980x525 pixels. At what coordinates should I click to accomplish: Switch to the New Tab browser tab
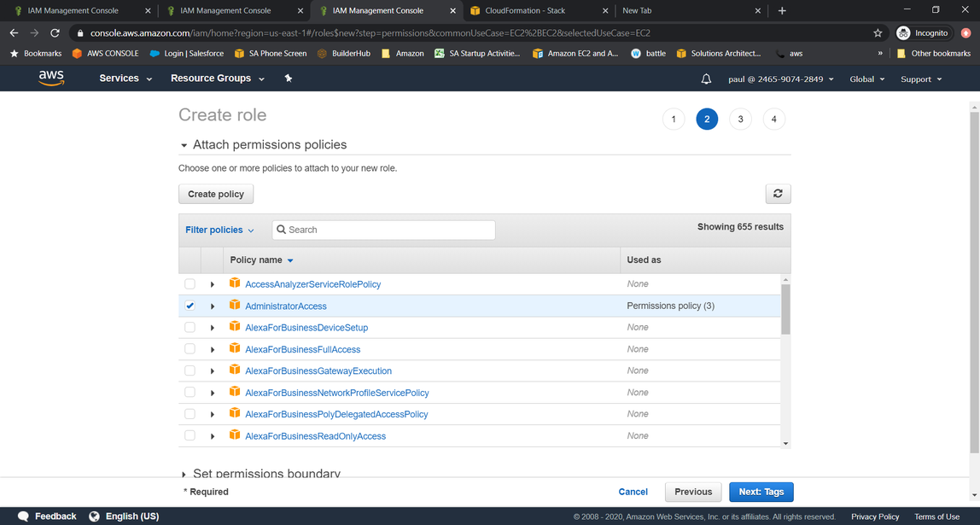pos(691,10)
